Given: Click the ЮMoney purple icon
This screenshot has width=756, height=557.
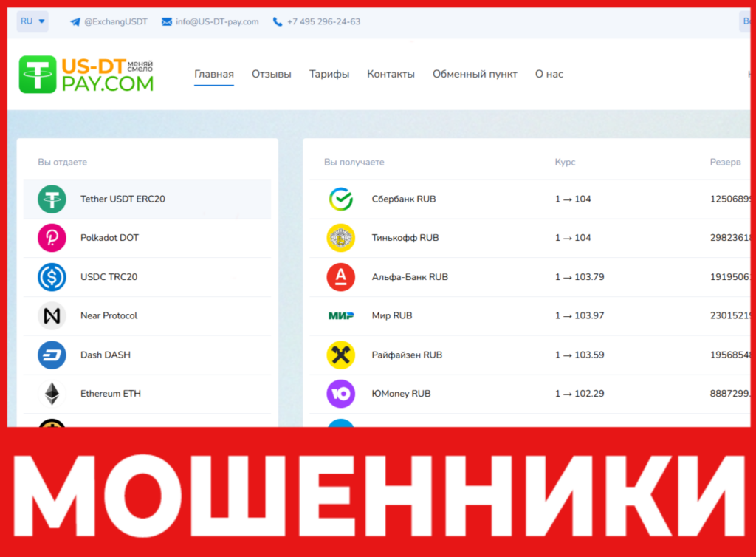Looking at the screenshot, I should click(341, 393).
